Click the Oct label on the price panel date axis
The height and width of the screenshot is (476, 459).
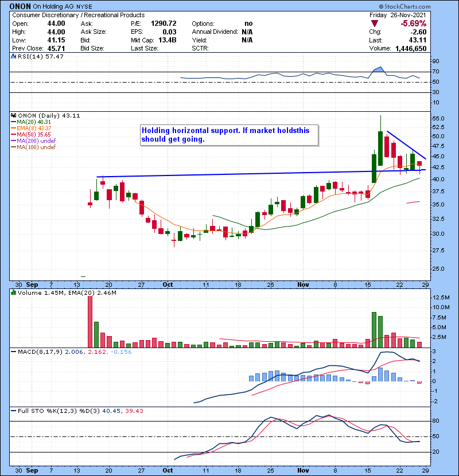click(x=168, y=285)
